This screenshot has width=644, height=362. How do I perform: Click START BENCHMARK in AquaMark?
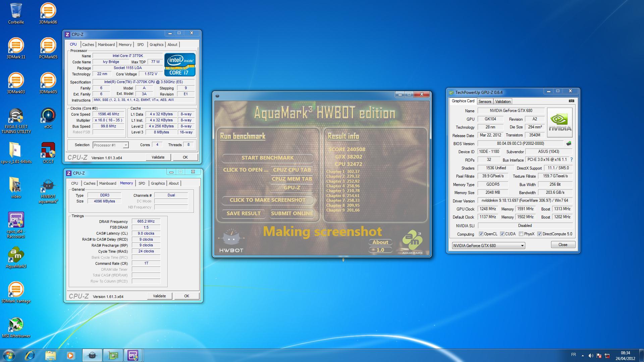[267, 158]
